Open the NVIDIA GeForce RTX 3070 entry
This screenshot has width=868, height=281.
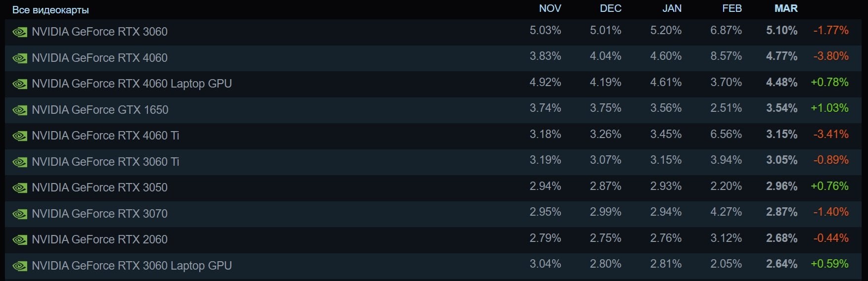click(x=434, y=214)
